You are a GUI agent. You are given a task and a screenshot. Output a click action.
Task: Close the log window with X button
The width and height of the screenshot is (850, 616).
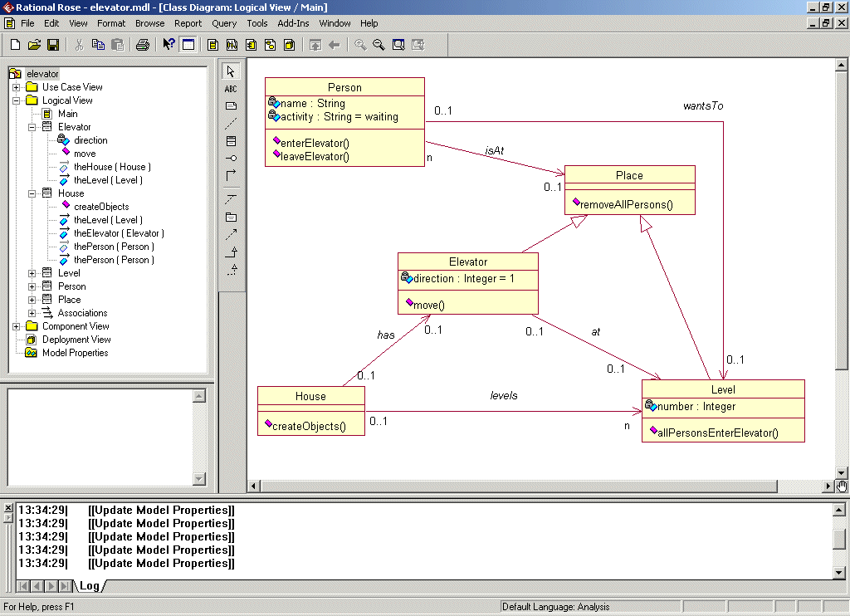[8, 507]
